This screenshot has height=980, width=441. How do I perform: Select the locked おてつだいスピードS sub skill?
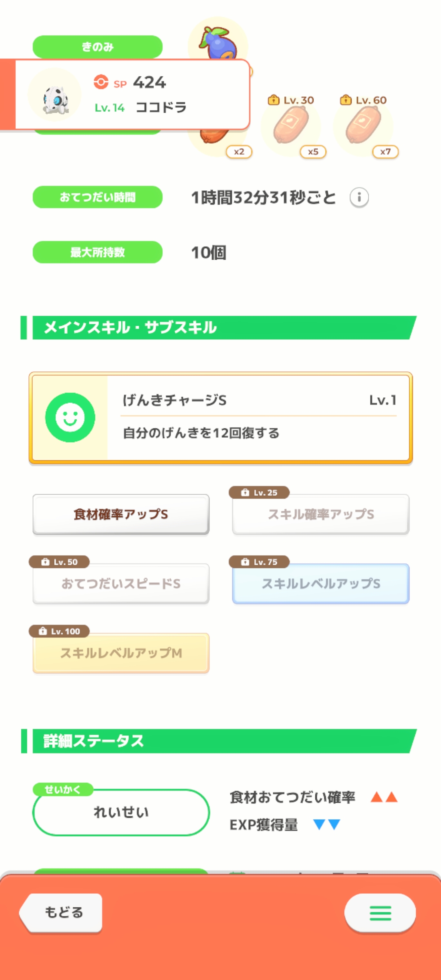121,584
